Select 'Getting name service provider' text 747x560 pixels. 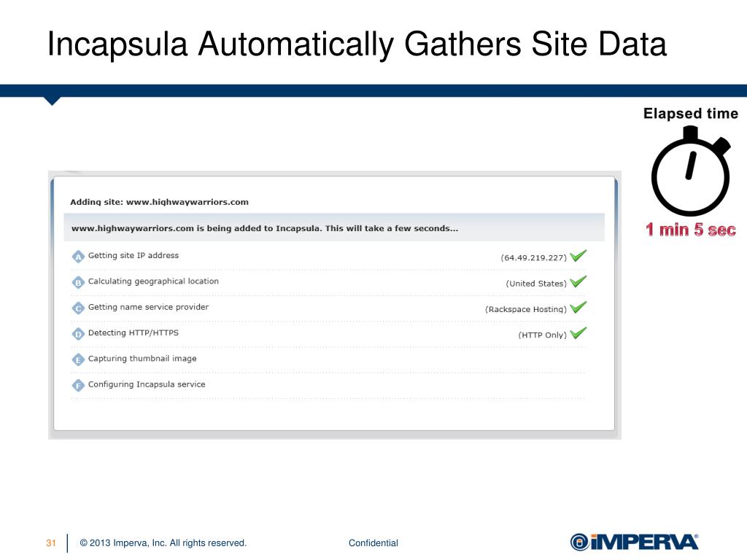148,307
